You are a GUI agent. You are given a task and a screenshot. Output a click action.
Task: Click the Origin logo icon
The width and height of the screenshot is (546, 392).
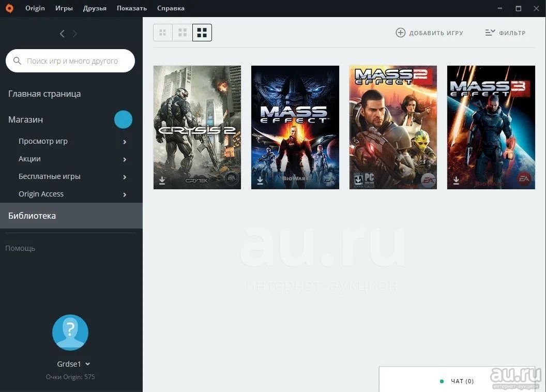(9, 8)
